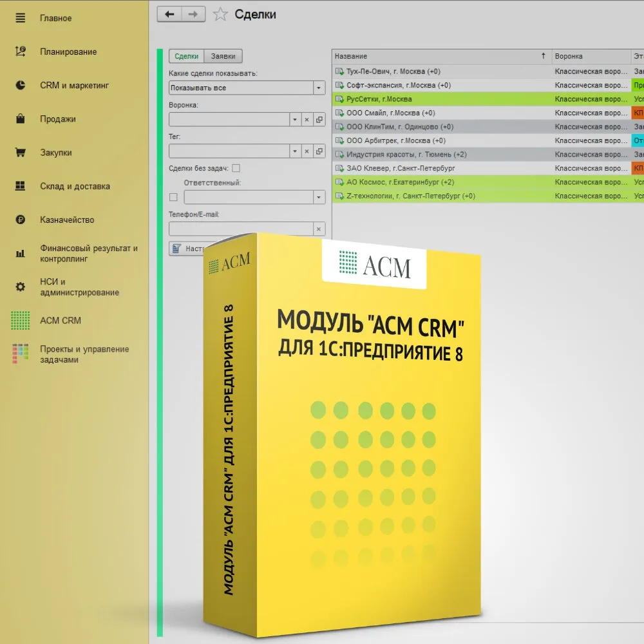Click the sort arrow in Название column

coord(543,56)
